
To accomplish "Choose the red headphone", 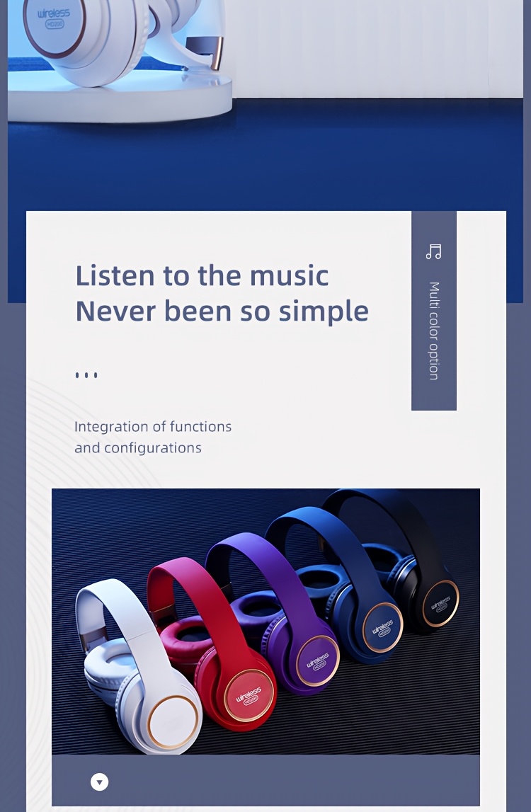I will pos(212,642).
